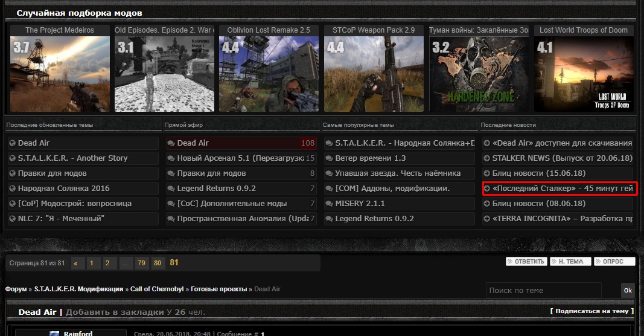The height and width of the screenshot is (336, 644).
Task: Open Правки для модов in updated topics
Action: click(x=52, y=173)
